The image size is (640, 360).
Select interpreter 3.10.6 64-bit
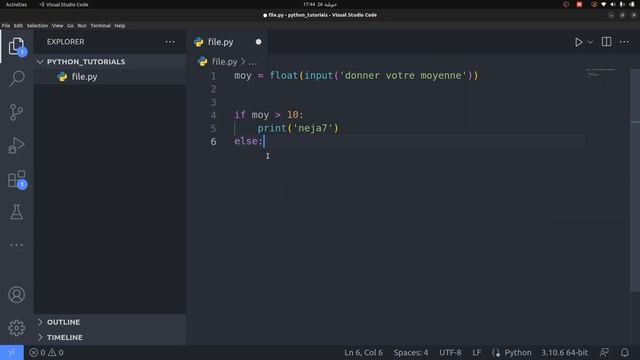[564, 352]
